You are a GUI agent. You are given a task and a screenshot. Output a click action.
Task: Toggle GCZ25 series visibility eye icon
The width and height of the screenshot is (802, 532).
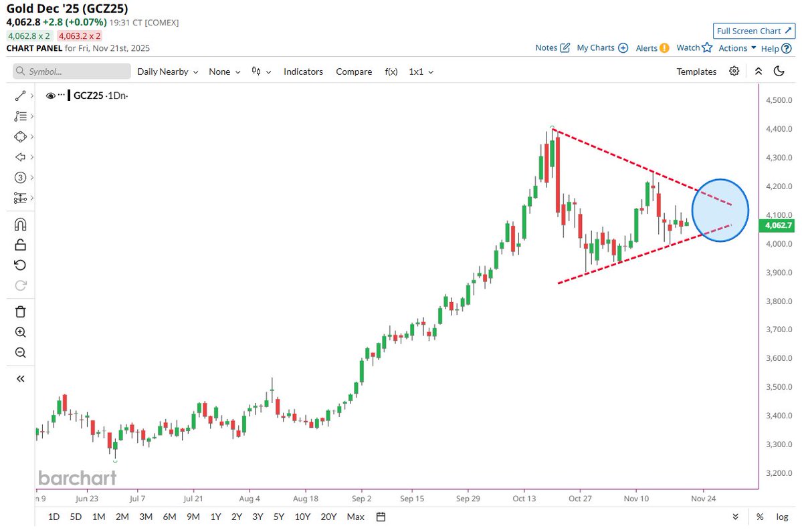click(51, 96)
